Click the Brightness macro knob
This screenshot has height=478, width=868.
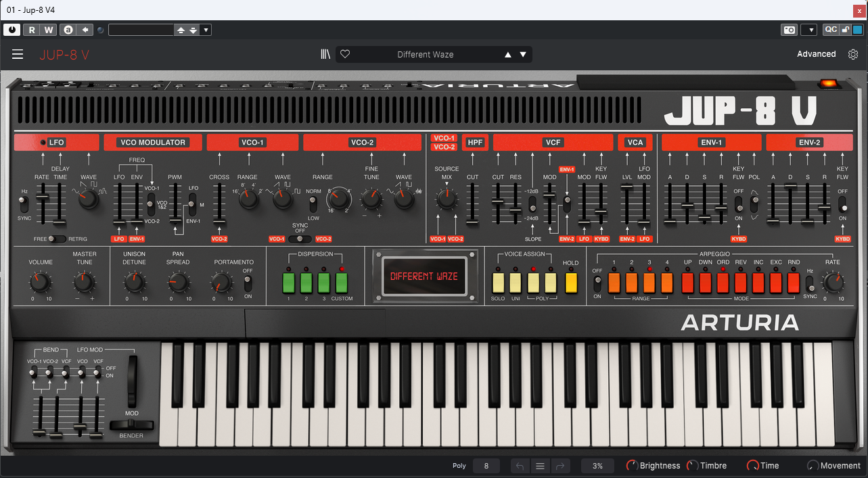click(632, 466)
